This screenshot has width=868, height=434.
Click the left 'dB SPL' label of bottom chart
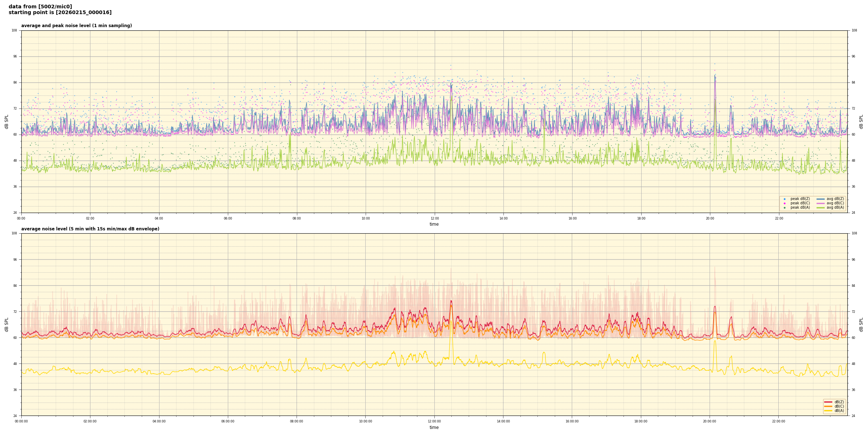click(7, 324)
